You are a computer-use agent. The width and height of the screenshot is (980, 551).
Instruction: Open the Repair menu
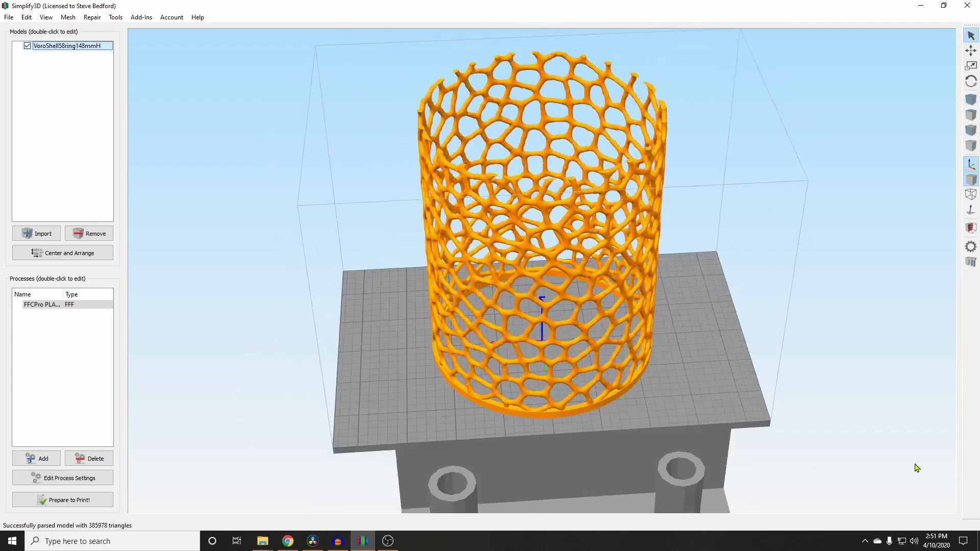click(x=92, y=17)
